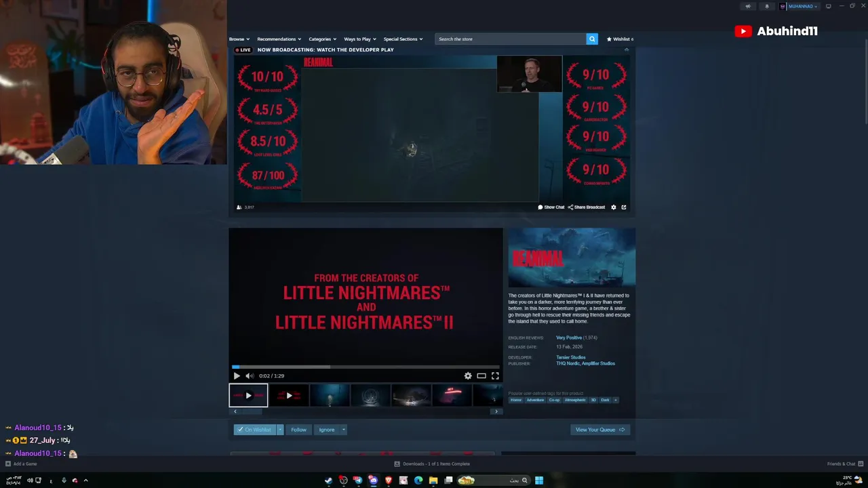The image size is (868, 488).
Task: Select the Co-op tag
Action: point(554,400)
